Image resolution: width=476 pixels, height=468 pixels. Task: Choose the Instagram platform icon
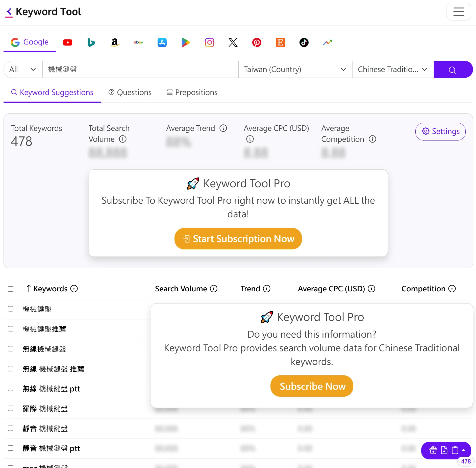click(x=209, y=42)
